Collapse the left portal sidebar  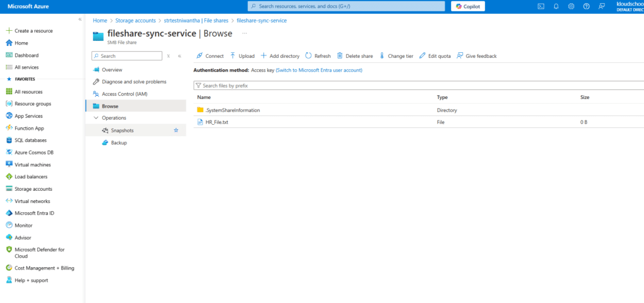[x=80, y=20]
